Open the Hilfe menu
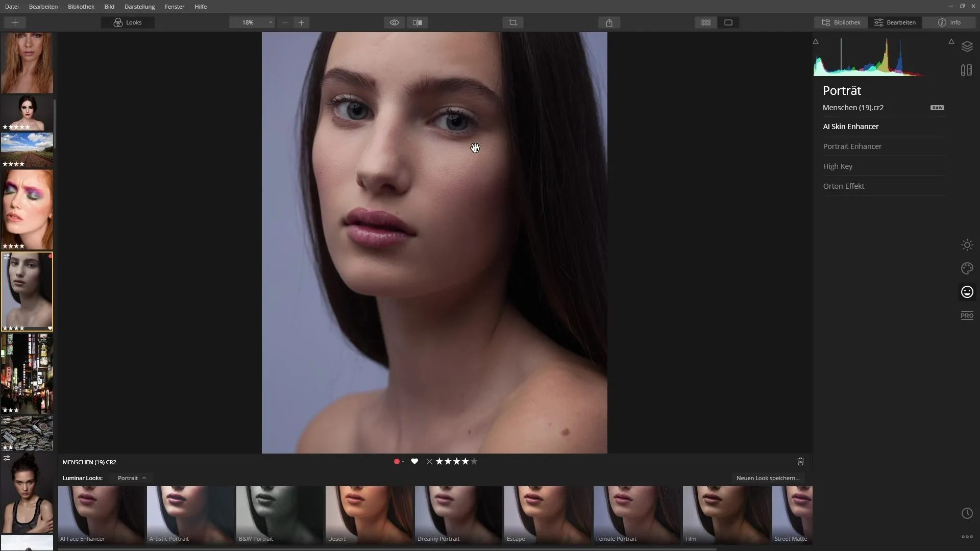This screenshot has width=980, height=551. point(201,7)
